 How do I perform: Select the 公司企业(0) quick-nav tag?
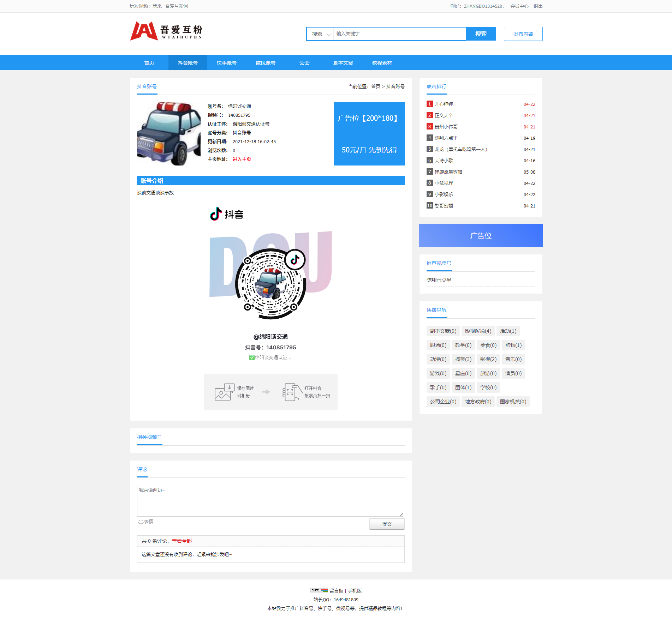click(x=443, y=402)
